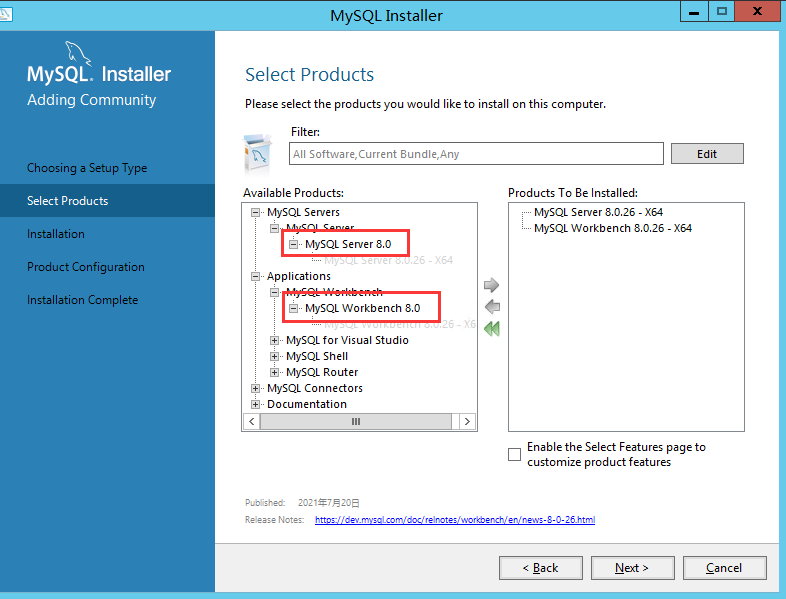Expand the Documentation tree node

(x=255, y=405)
